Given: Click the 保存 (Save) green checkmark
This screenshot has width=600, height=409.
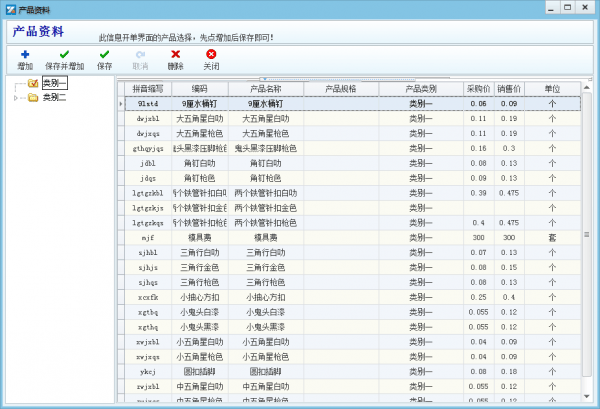Looking at the screenshot, I should (104, 54).
